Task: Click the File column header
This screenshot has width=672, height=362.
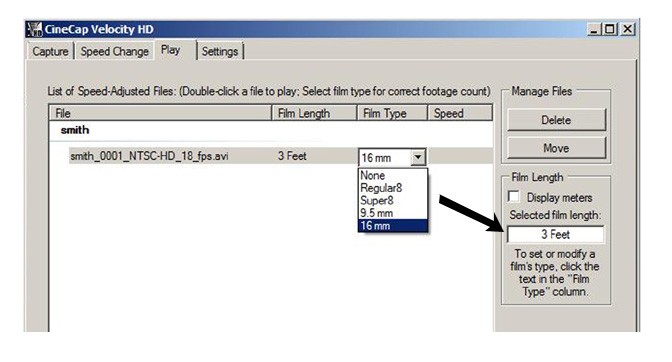Action: click(x=160, y=113)
